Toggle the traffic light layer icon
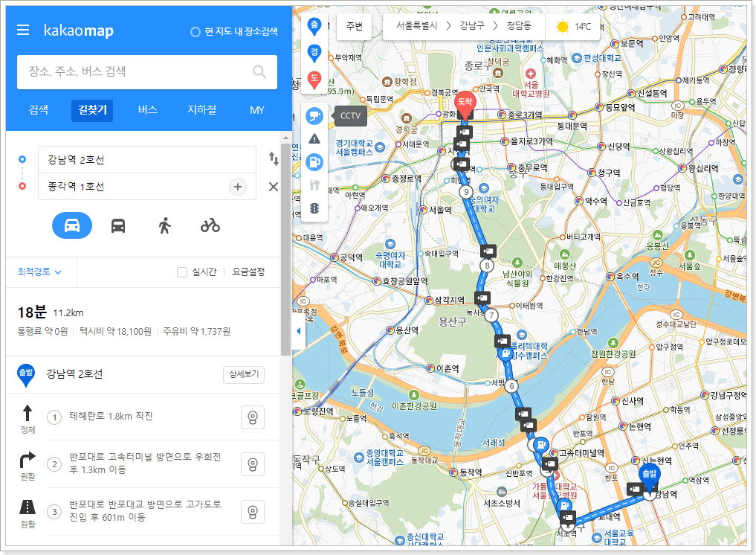The width and height of the screenshot is (756, 555). [314, 208]
